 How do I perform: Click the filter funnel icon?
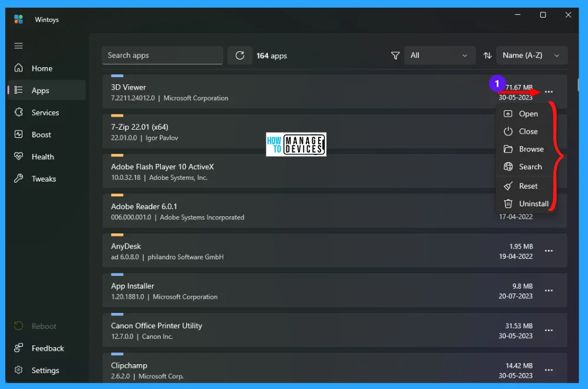point(395,55)
